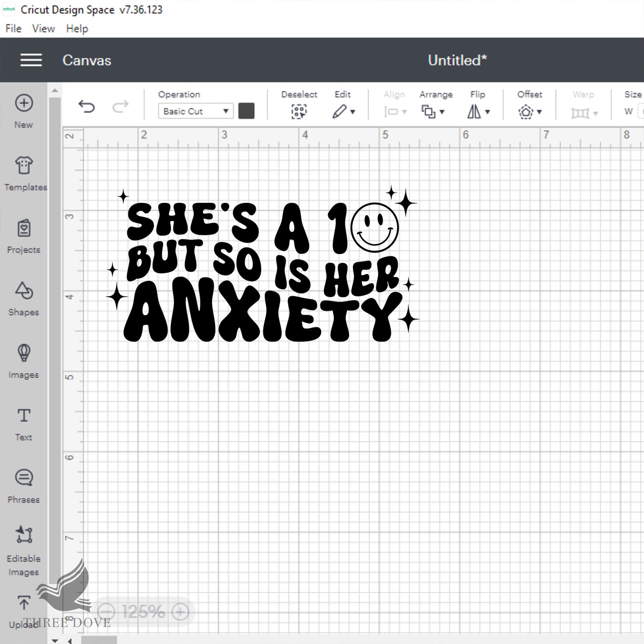Click the New project icon
The width and height of the screenshot is (644, 644).
coord(24,103)
